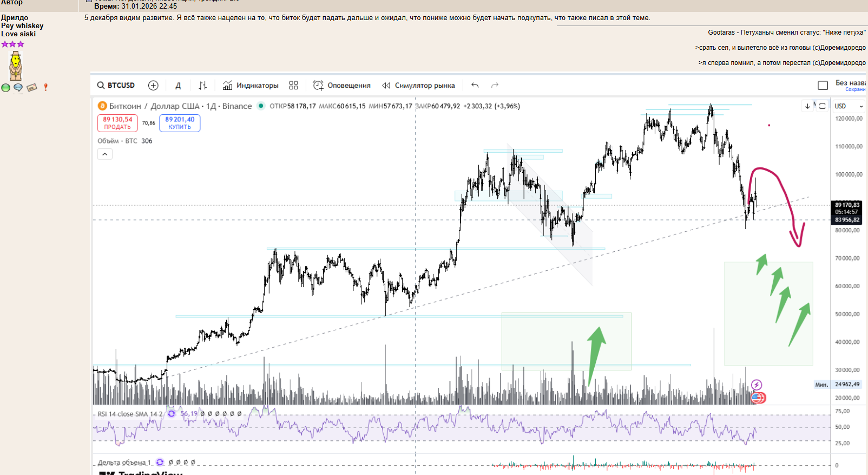Undo the last chart action
Image resolution: width=868 pixels, height=475 pixels.
pos(475,86)
